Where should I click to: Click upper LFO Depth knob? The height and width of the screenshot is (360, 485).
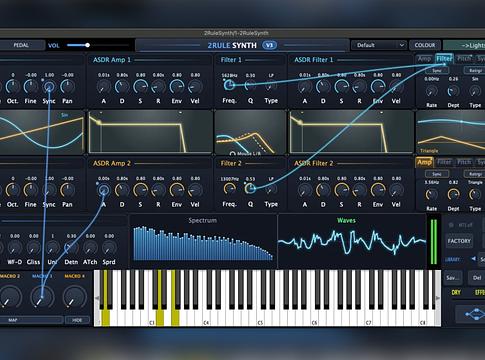pyautogui.click(x=453, y=91)
